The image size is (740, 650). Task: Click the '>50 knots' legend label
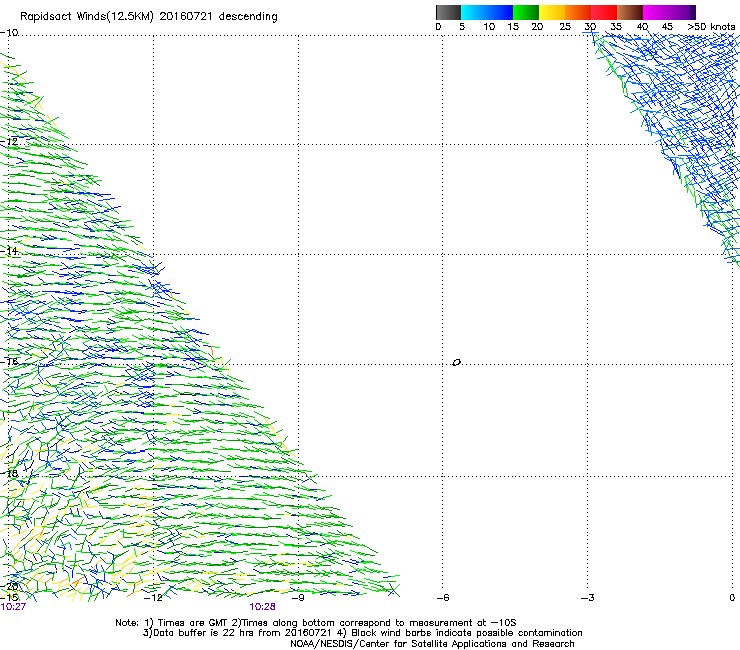[711, 27]
